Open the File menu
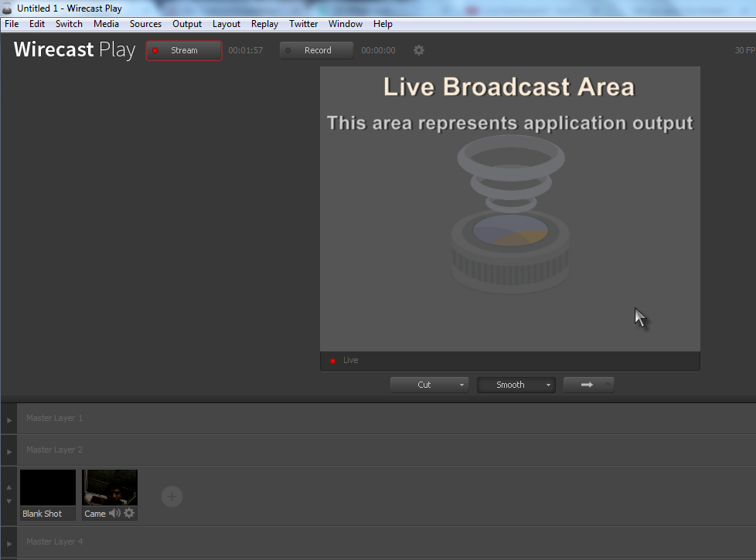 point(12,24)
